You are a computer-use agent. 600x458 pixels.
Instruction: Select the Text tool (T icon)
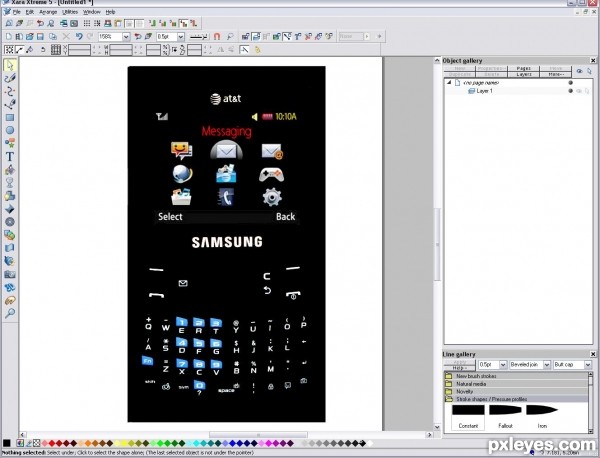pyautogui.click(x=10, y=156)
